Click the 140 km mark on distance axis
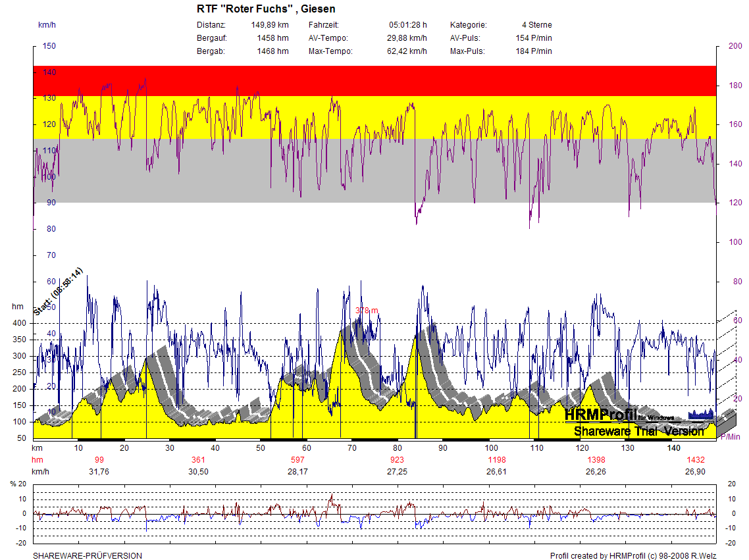Viewport: 749px width, 560px height. pyautogui.click(x=674, y=447)
